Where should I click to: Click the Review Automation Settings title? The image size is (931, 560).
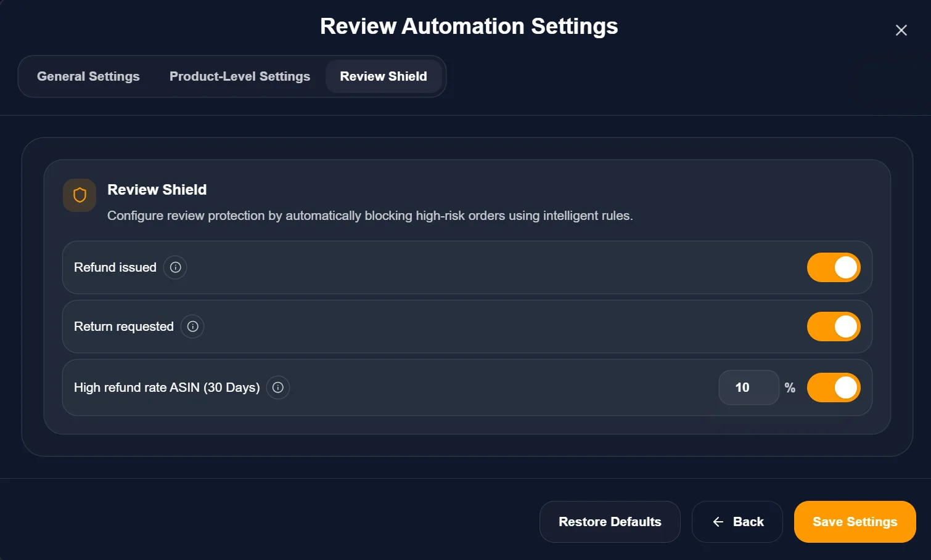[469, 26]
